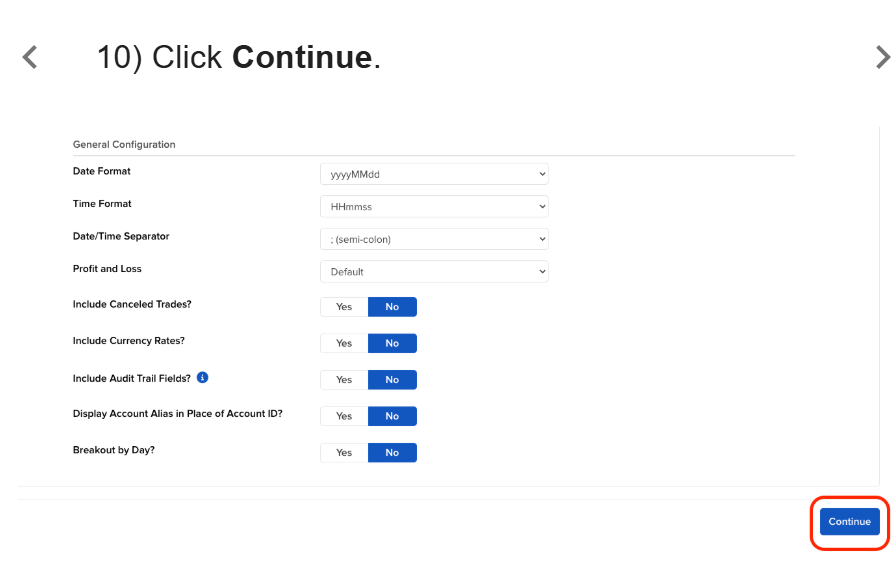Choose Yes for Include Audit Trail Fields
Viewport: 894px width, 566px height.
[x=344, y=380]
